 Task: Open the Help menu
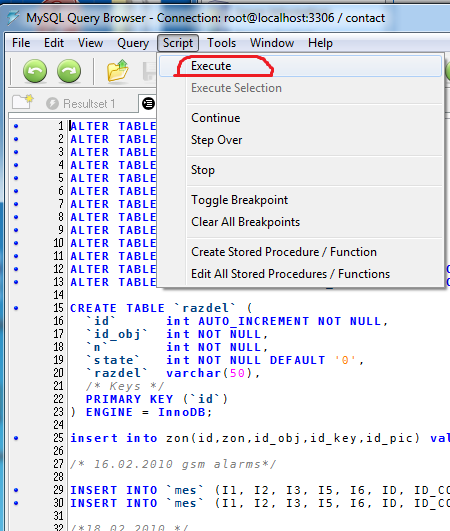tap(320, 43)
